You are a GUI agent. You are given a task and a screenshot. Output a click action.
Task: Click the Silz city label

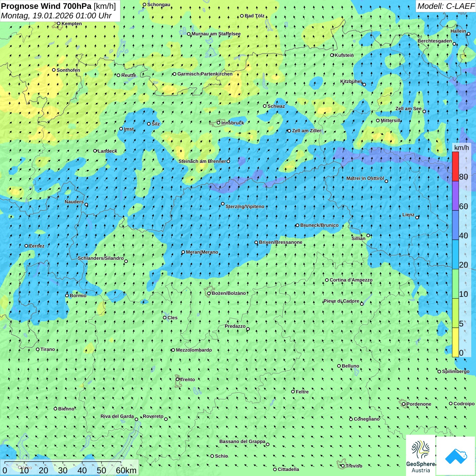tap(156, 124)
